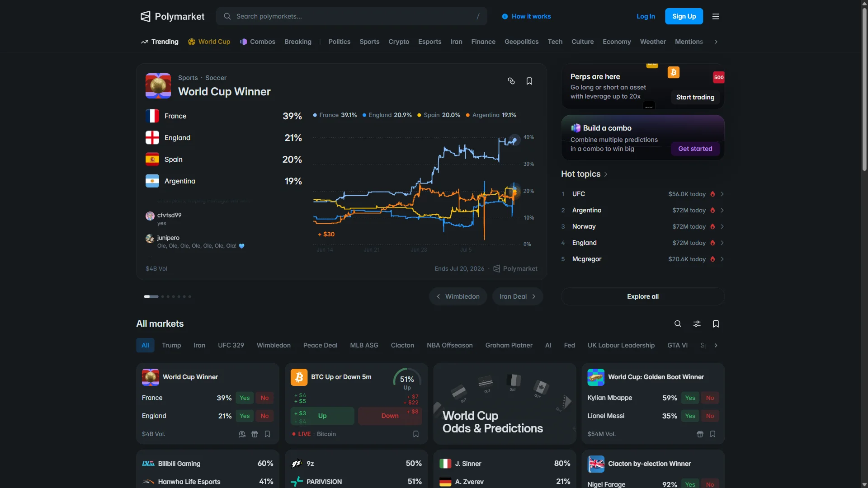
Task: Switch to the Crypto category tab
Action: pyautogui.click(x=399, y=42)
